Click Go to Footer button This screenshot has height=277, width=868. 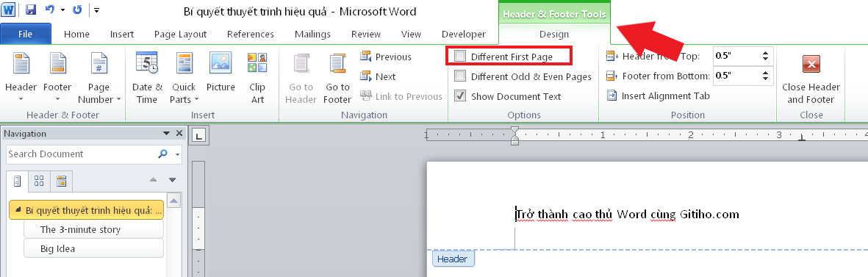(x=337, y=78)
